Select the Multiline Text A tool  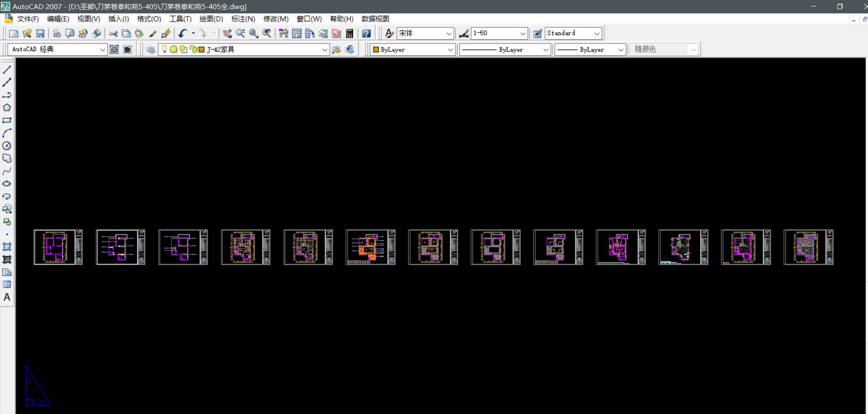pyautogui.click(x=7, y=297)
